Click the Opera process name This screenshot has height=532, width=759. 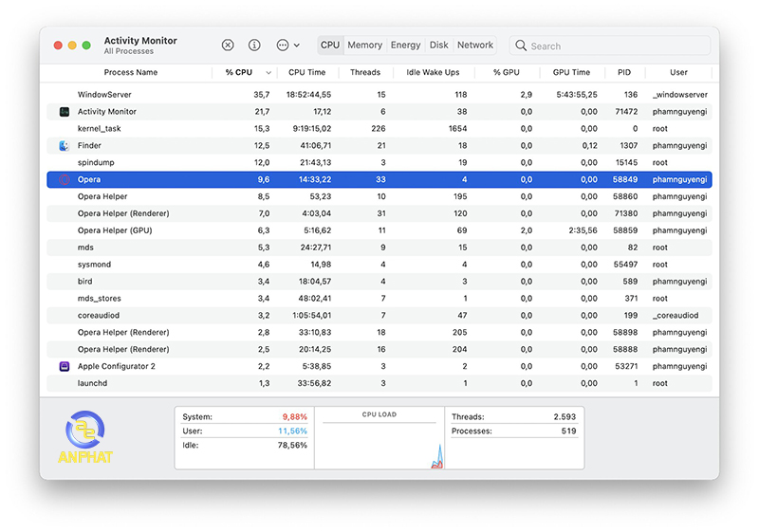[x=89, y=179]
